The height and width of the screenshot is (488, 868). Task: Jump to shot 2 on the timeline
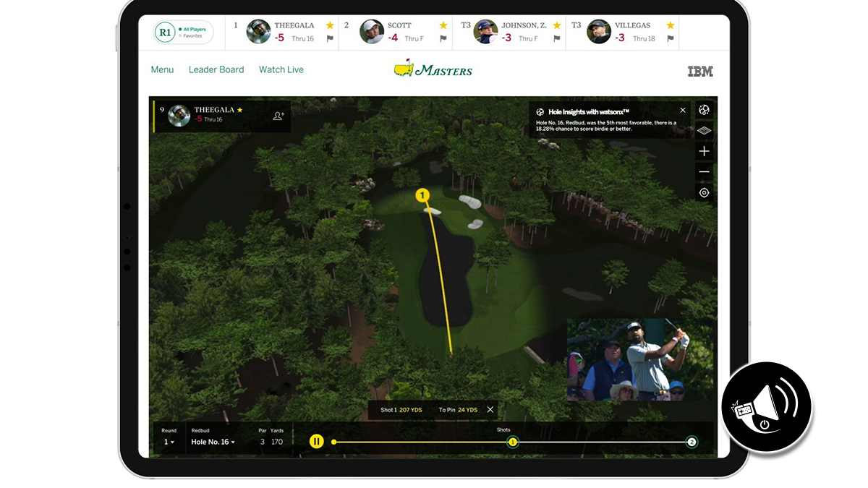[692, 442]
